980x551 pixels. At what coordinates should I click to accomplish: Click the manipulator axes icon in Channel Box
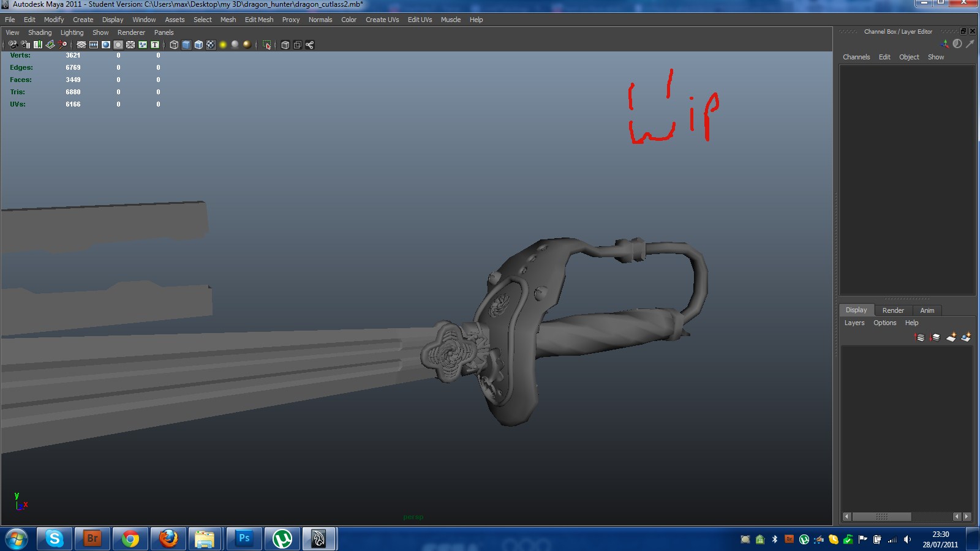tap(944, 44)
